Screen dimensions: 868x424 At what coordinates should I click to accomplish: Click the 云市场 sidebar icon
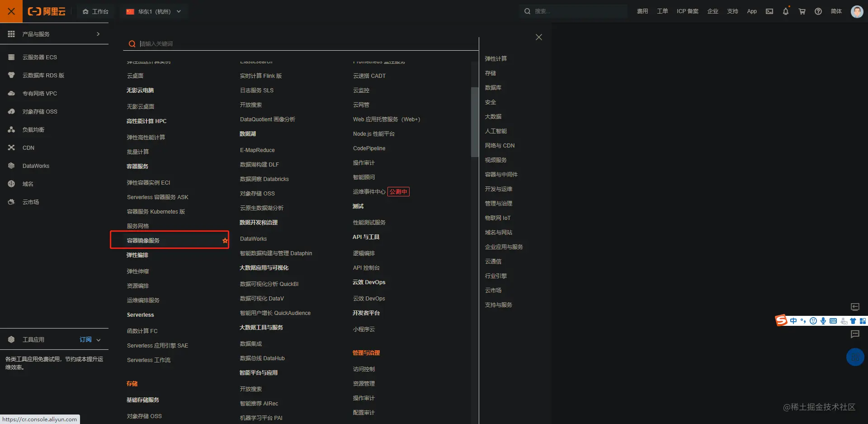coord(11,202)
